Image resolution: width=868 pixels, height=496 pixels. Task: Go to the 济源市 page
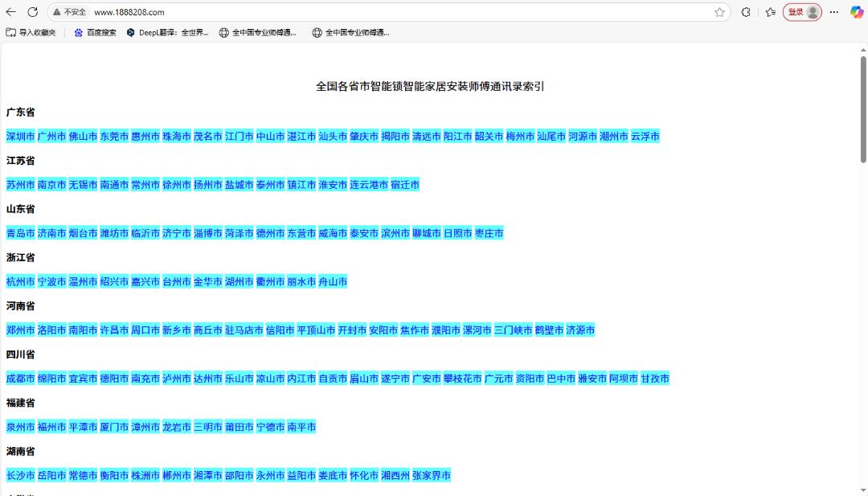[581, 330]
